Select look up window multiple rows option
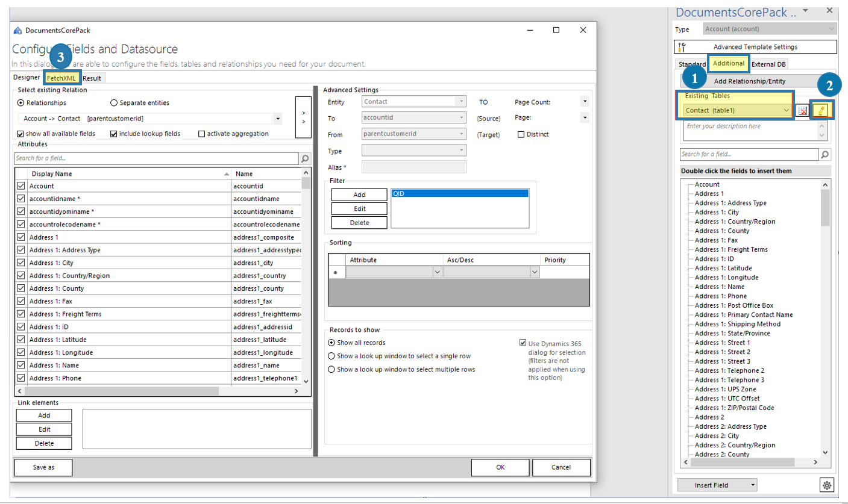 [x=331, y=369]
